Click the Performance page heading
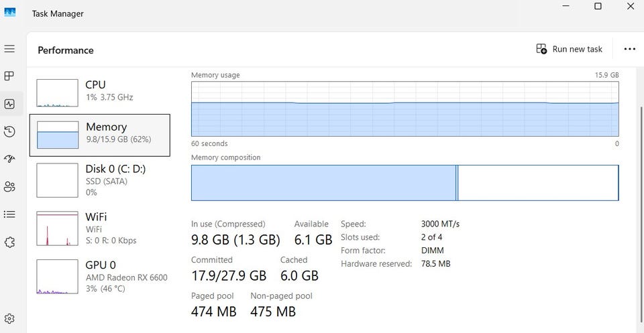Viewport: 644px width, 333px height. [x=66, y=50]
